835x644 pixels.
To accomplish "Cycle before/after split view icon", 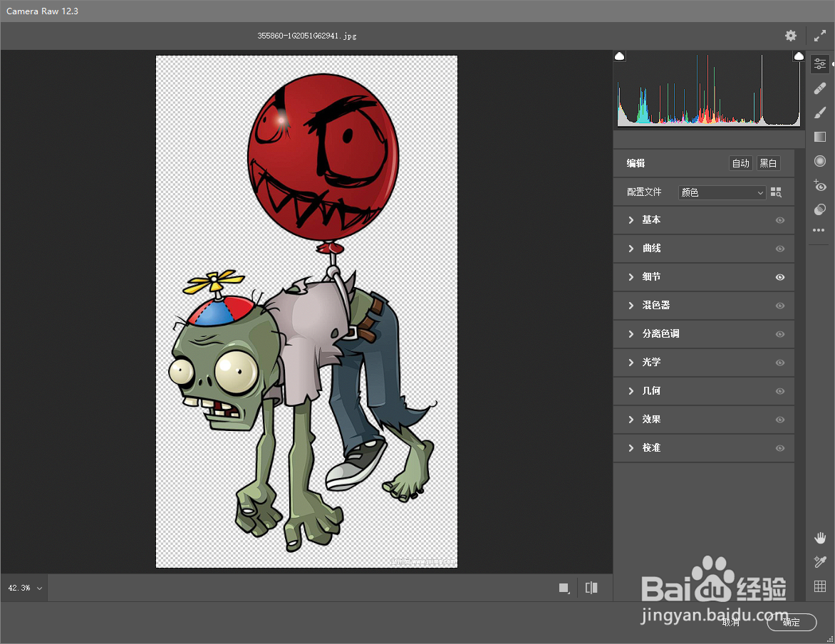I will click(591, 588).
